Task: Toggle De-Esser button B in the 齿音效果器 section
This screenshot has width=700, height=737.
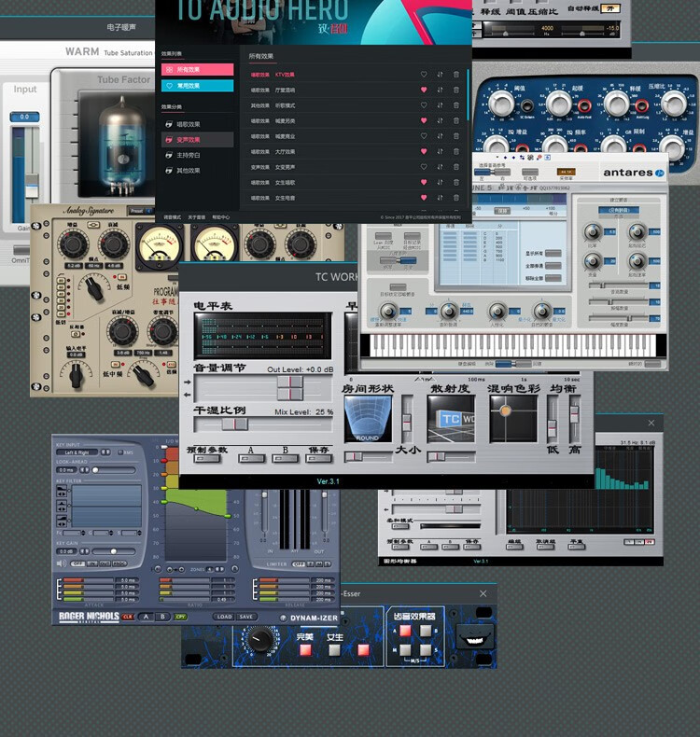Action: click(426, 631)
